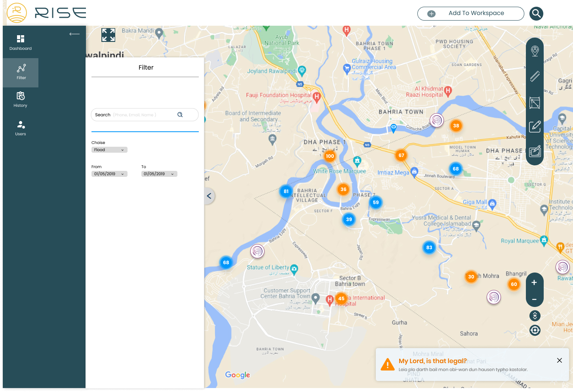Click the orange warning triangle in alert
Image resolution: width=573 pixels, height=392 pixels.
(387, 364)
